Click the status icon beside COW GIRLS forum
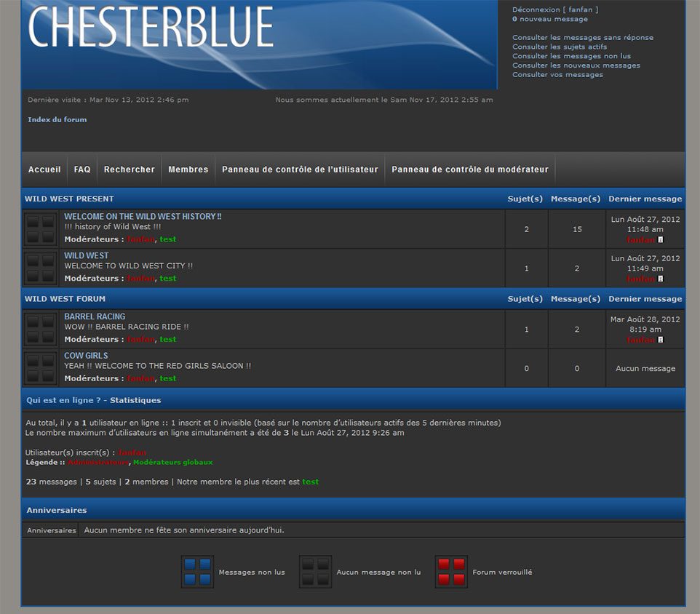 pos(41,369)
